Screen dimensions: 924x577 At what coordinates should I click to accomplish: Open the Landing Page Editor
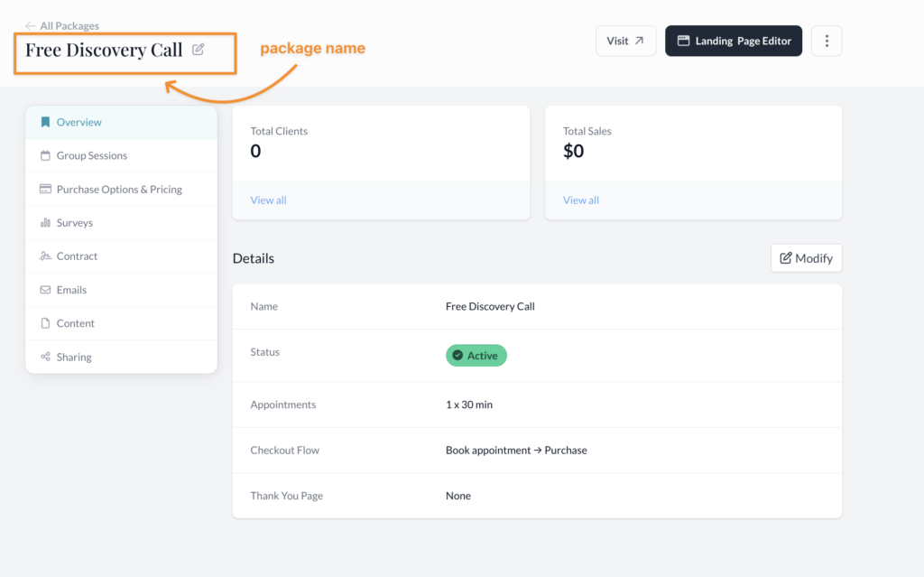click(733, 41)
